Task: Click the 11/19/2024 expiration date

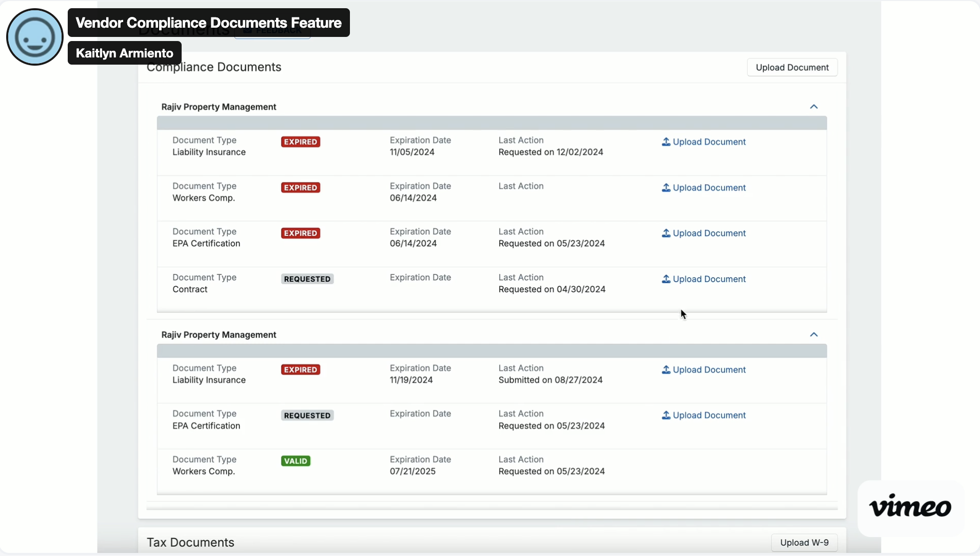Action: [x=411, y=380]
